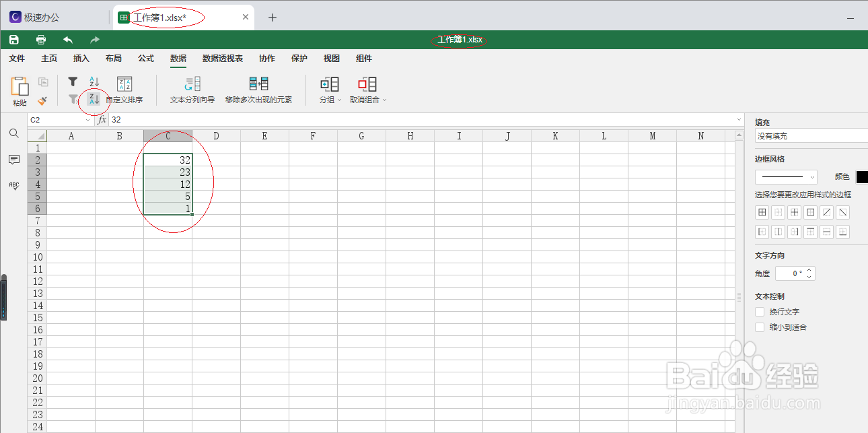Open the search sidebar magnifier
The width and height of the screenshot is (868, 433).
coord(14,133)
